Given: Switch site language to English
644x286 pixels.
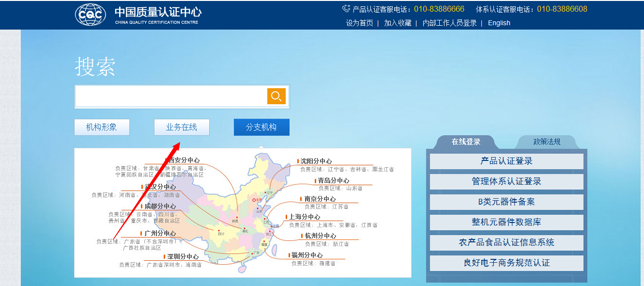Looking at the screenshot, I should [x=498, y=23].
